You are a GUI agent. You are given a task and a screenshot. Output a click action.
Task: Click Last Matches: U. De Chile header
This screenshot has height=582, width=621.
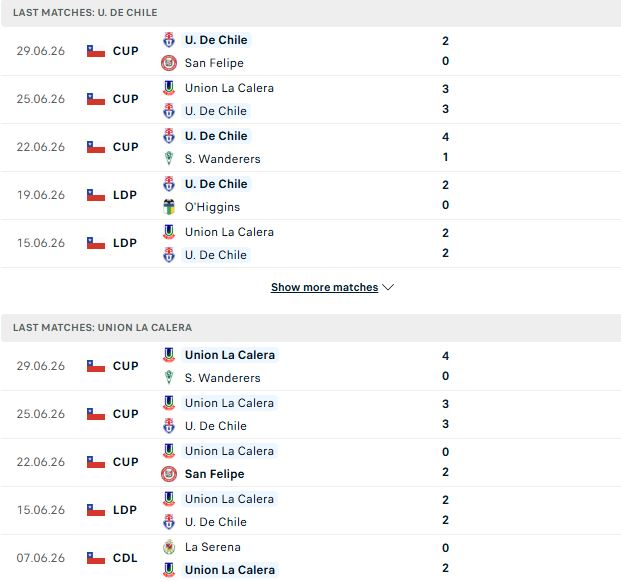coord(85,13)
